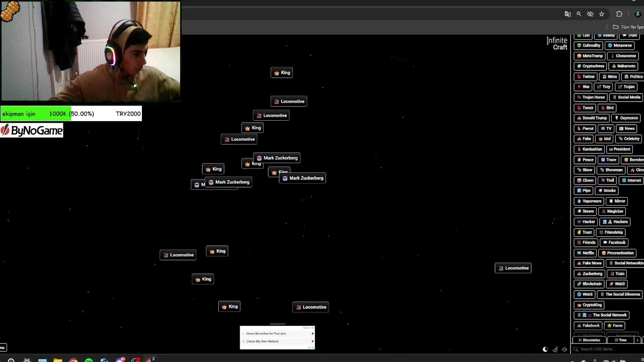644x362 pixels.
Task: Pick the MetaTrump element
Action: 590,56
